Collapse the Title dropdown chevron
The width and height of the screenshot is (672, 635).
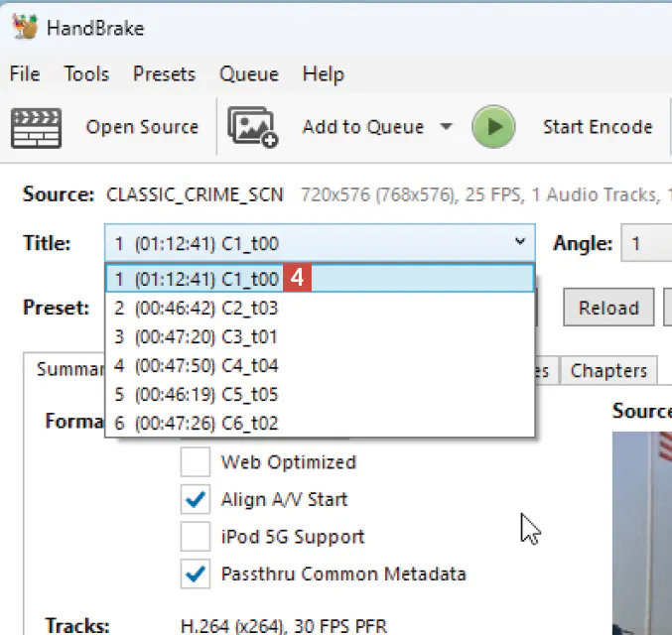[x=519, y=243]
